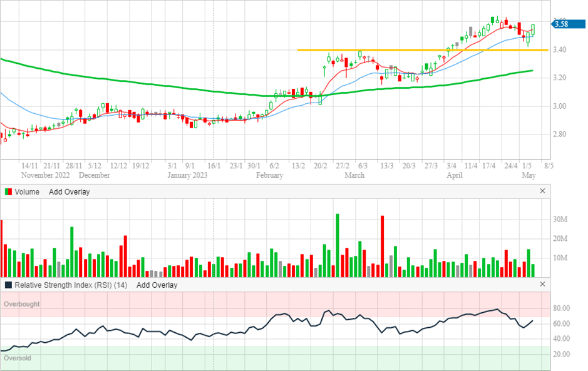
Task: Click the Volume red-green legend icon
Action: point(8,192)
